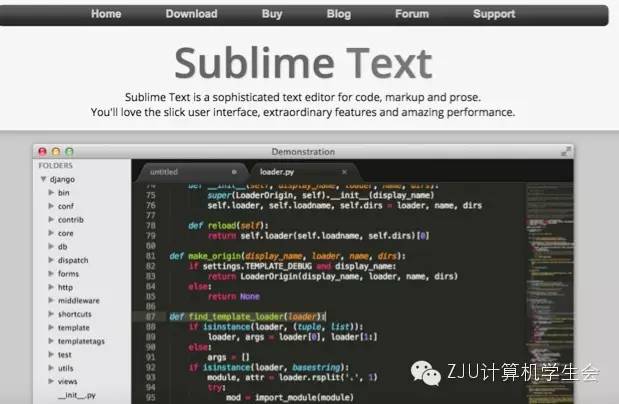Screen dimensions: 619x404
Task: Click the minimap code overview
Action: pyautogui.click(x=550, y=293)
